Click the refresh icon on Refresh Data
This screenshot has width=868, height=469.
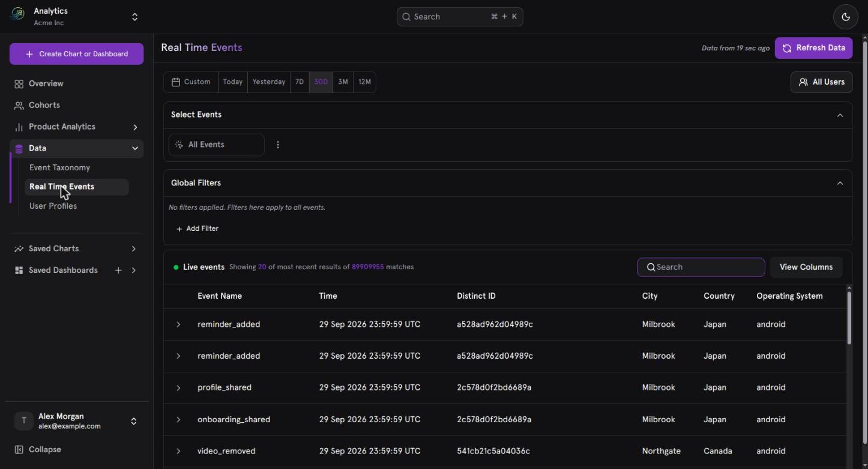pyautogui.click(x=787, y=48)
